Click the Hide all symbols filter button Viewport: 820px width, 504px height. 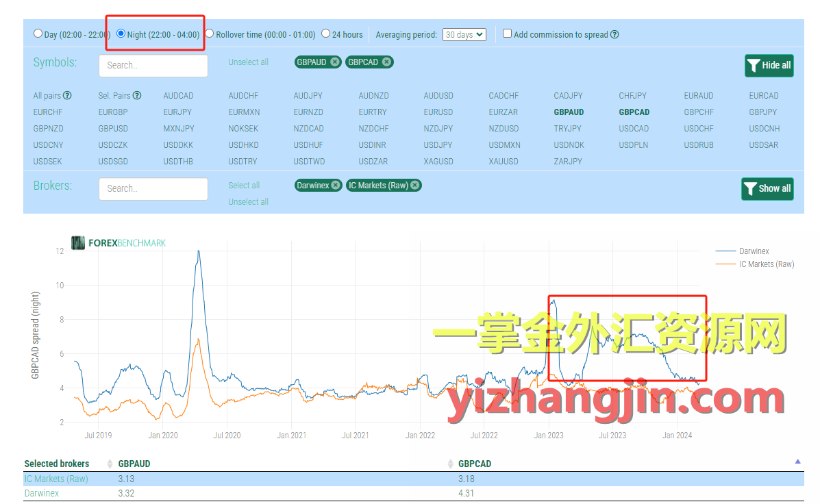pyautogui.click(x=769, y=66)
